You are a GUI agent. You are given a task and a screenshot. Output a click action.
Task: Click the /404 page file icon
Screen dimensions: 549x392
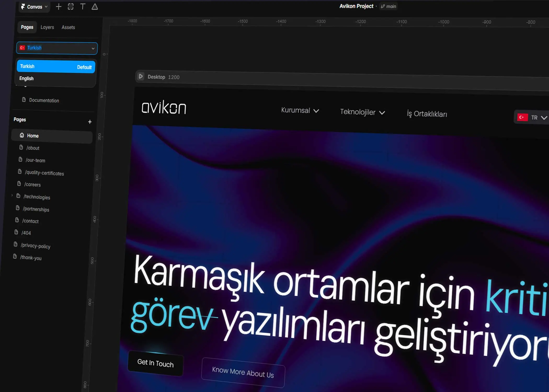click(16, 232)
